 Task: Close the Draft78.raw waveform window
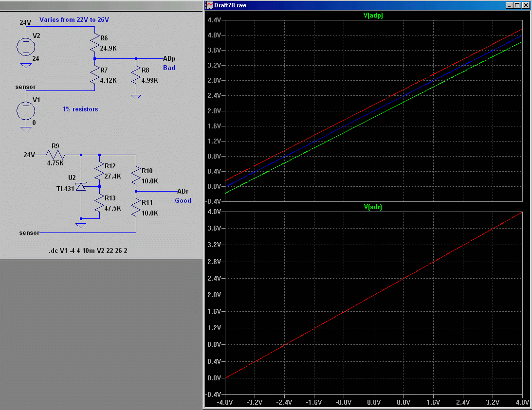pos(525,5)
